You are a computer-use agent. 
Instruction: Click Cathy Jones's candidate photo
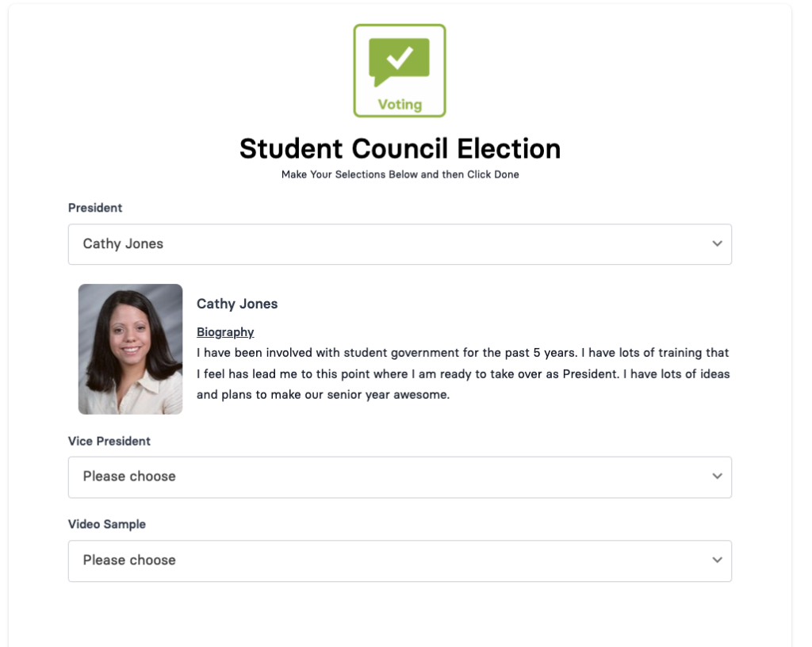coord(129,349)
